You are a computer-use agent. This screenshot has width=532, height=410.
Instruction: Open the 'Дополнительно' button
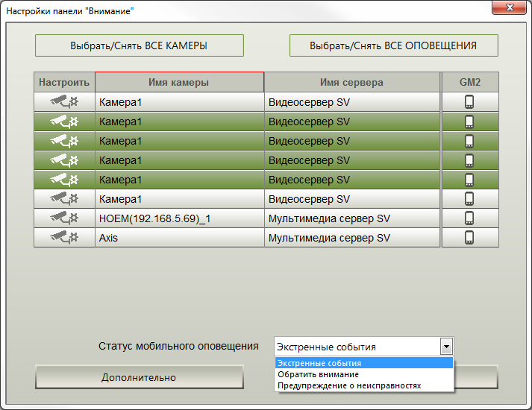(139, 377)
